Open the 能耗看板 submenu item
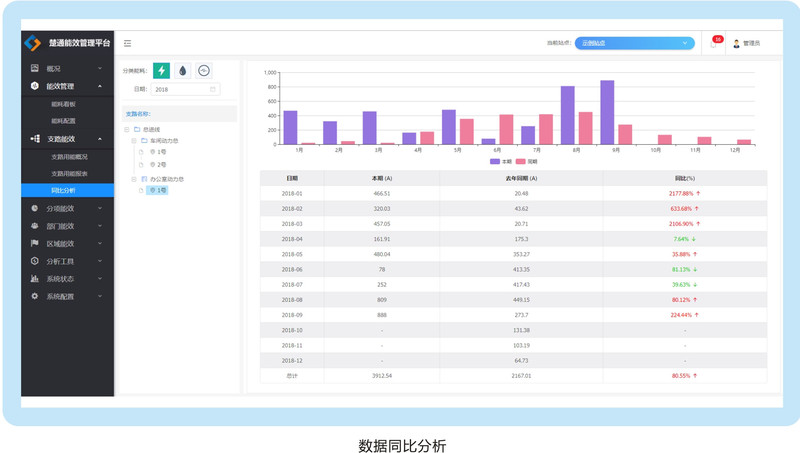Viewport: 800px width, 453px height. 63,104
